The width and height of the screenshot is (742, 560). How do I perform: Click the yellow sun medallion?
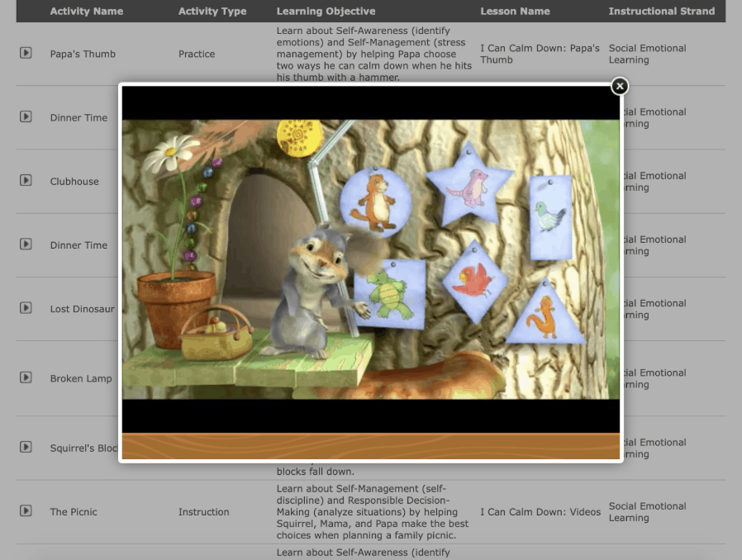tap(299, 137)
